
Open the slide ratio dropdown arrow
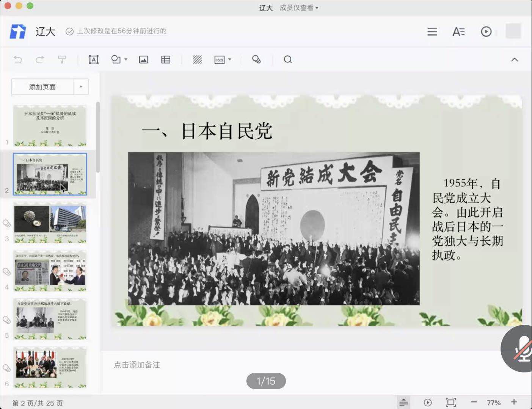point(230,60)
